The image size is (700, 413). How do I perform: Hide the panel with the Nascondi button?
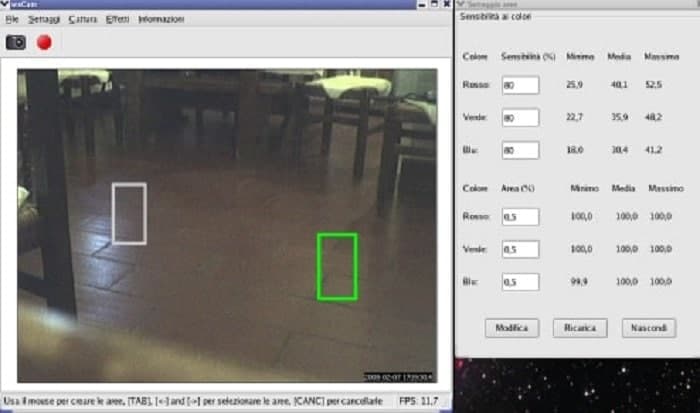pyautogui.click(x=648, y=328)
